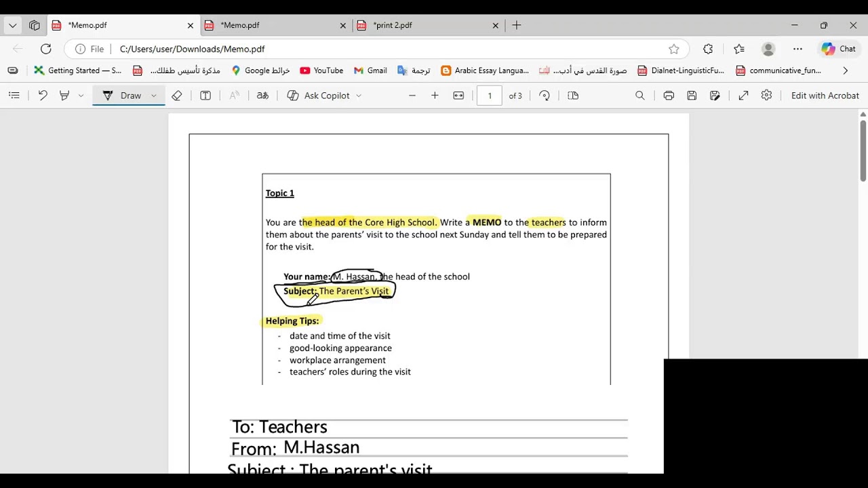Image resolution: width=868 pixels, height=488 pixels.
Task: Click the Fit to width icon
Action: click(x=458, y=96)
